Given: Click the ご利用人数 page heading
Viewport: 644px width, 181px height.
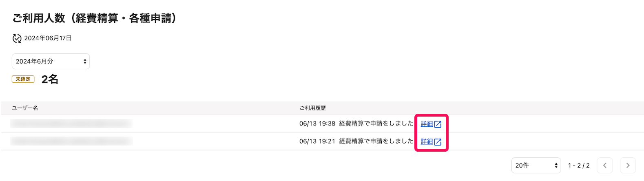Looking at the screenshot, I should pos(94,18).
